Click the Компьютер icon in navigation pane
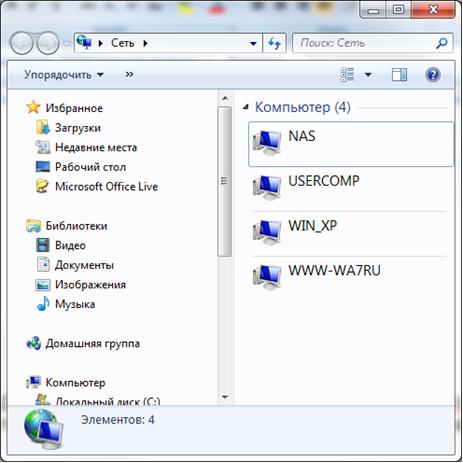This screenshot has width=463, height=463. pyautogui.click(x=33, y=382)
